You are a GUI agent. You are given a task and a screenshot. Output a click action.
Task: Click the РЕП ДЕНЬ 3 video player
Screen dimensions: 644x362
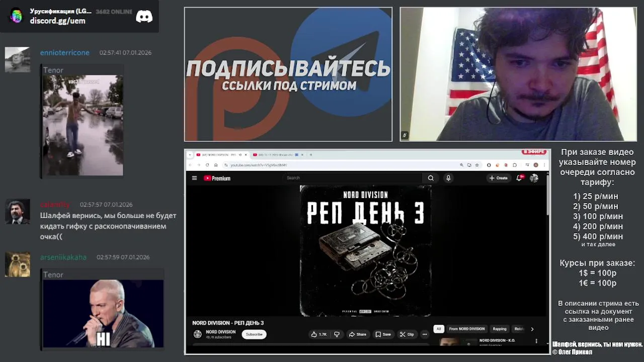[366, 251]
